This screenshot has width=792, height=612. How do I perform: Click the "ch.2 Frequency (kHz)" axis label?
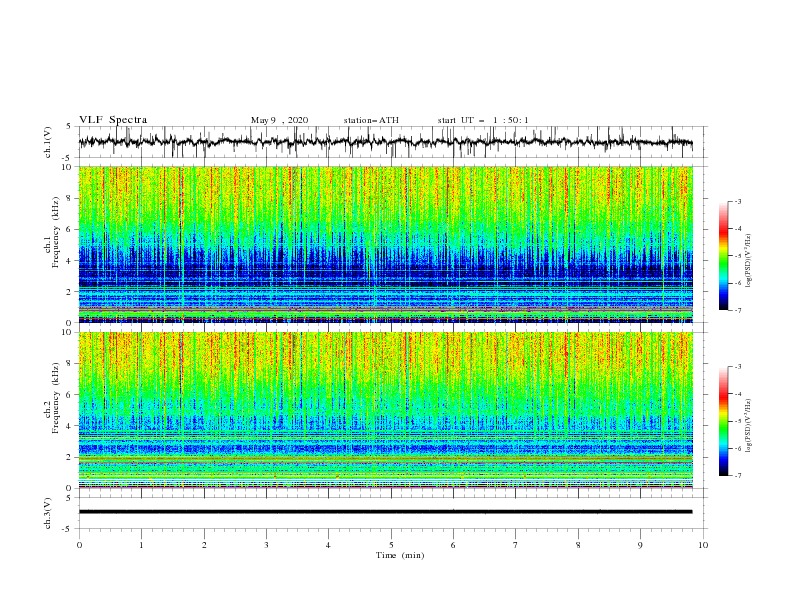pyautogui.click(x=52, y=398)
